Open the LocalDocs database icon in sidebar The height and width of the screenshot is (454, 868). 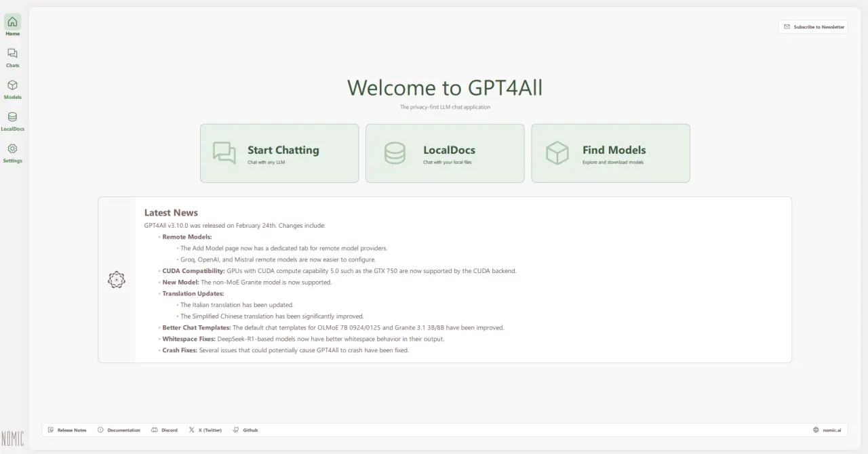[x=12, y=117]
